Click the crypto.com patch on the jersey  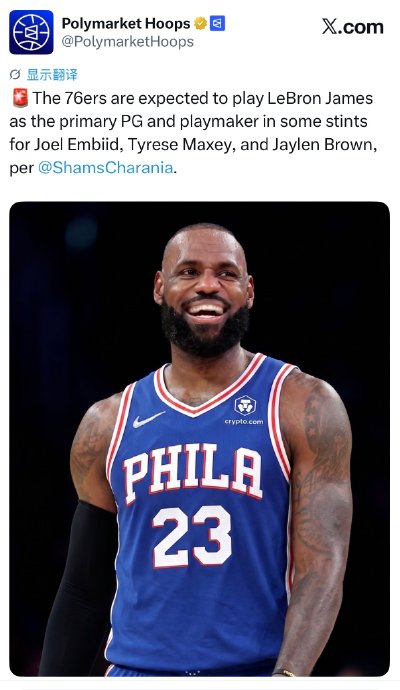[x=245, y=410]
